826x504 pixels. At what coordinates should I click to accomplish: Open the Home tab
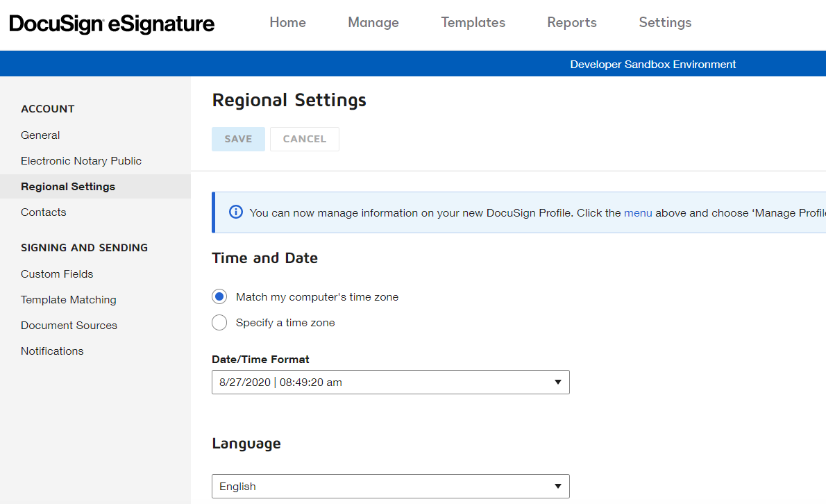pyautogui.click(x=287, y=23)
